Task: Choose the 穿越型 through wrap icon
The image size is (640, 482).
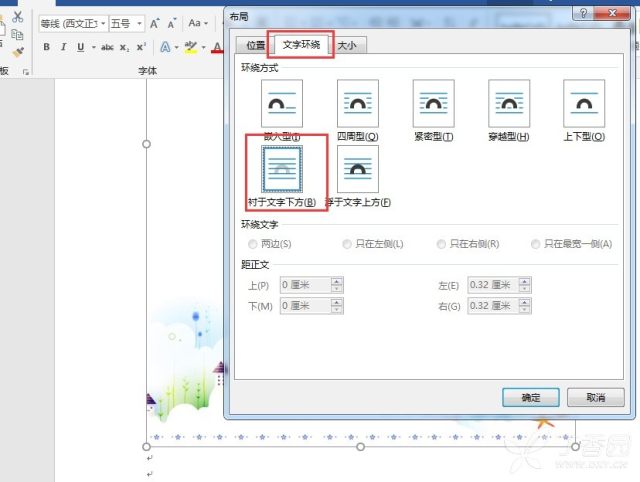Action: click(509, 103)
